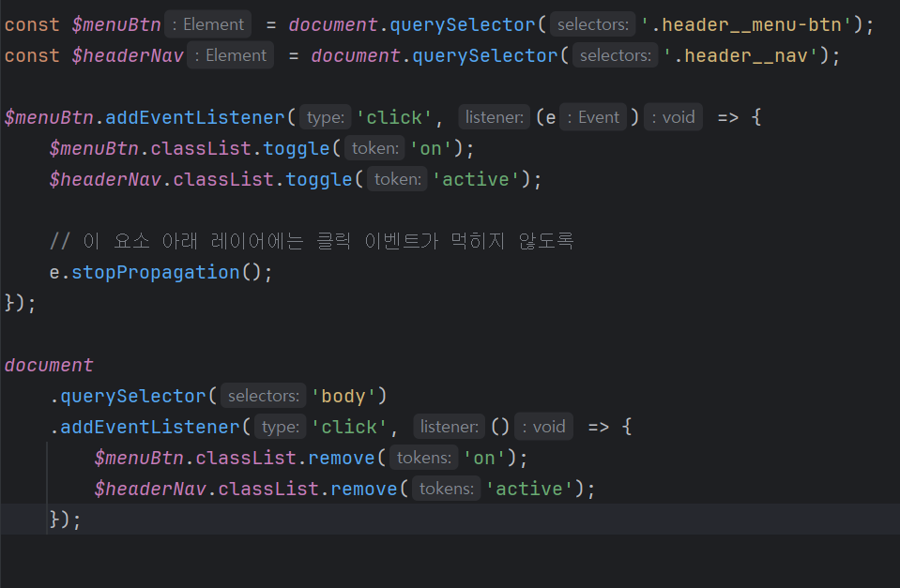
Task: Click querySelector on the $headerNav const line
Action: (x=485, y=55)
